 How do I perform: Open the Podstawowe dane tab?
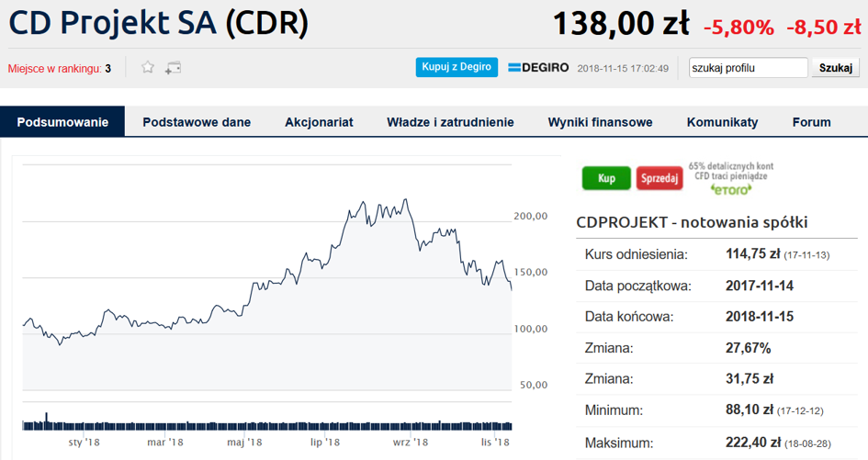pyautogui.click(x=197, y=122)
